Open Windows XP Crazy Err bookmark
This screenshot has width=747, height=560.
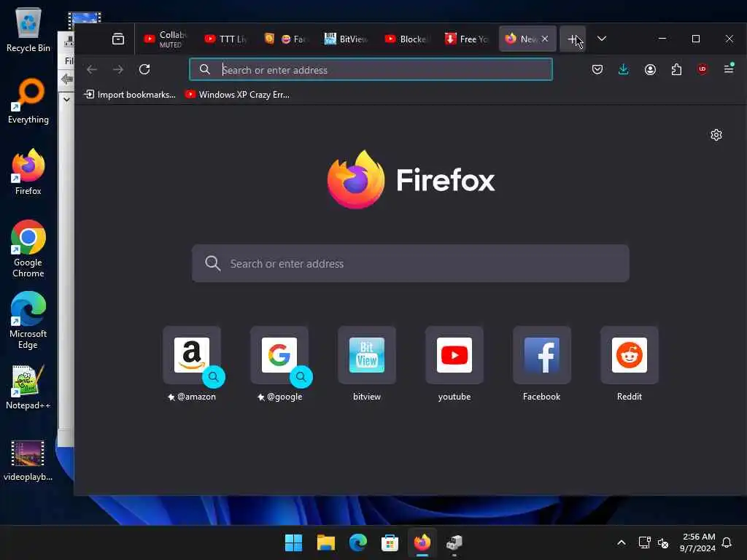pos(237,95)
